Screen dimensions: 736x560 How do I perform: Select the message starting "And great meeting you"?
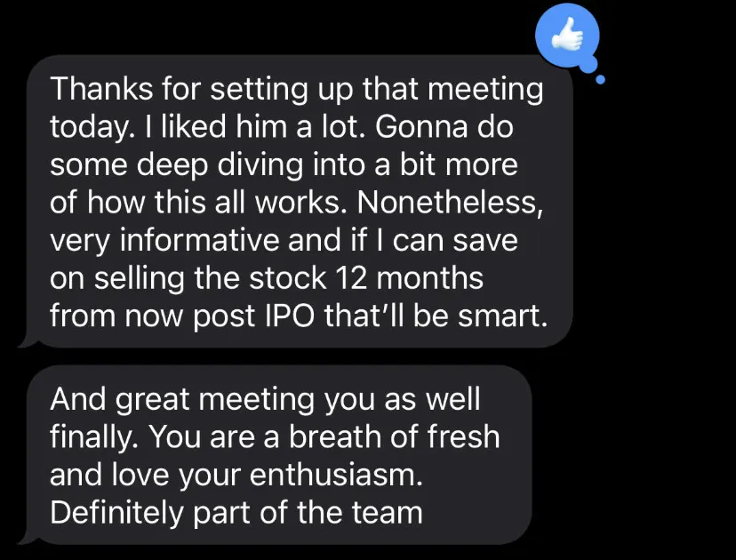pos(276,455)
